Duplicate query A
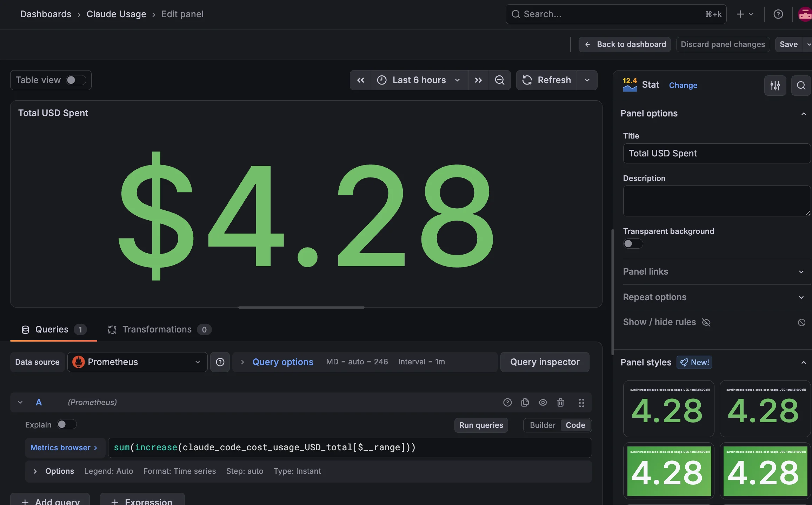 click(x=525, y=403)
